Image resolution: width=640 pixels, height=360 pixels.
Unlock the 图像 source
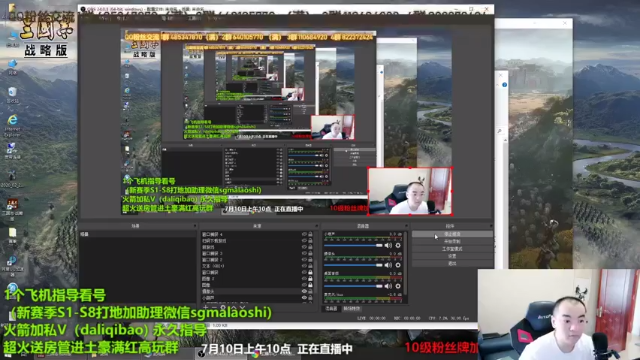[311, 285]
